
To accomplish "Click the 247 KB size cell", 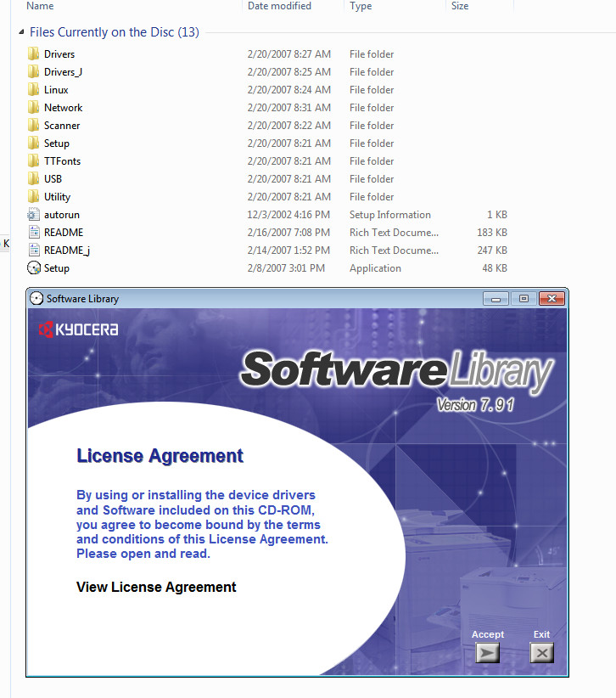I will (x=492, y=250).
